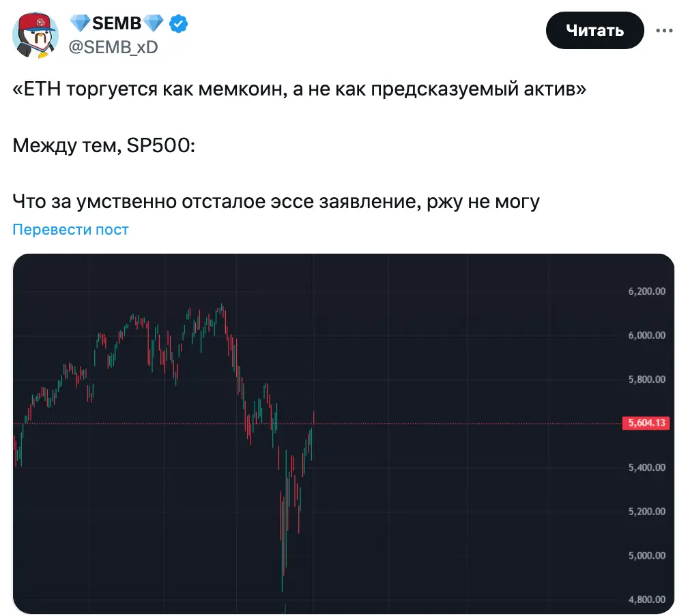Click the right diamond emoji after SEMB
The width and height of the screenshot is (688, 616).
153,23
